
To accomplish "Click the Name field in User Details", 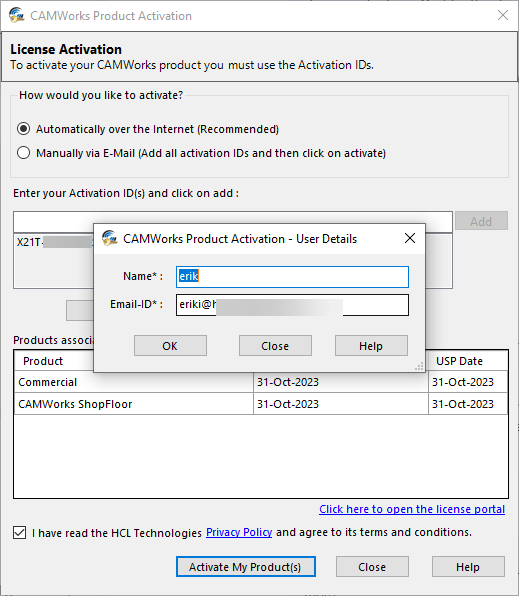I will click(292, 277).
